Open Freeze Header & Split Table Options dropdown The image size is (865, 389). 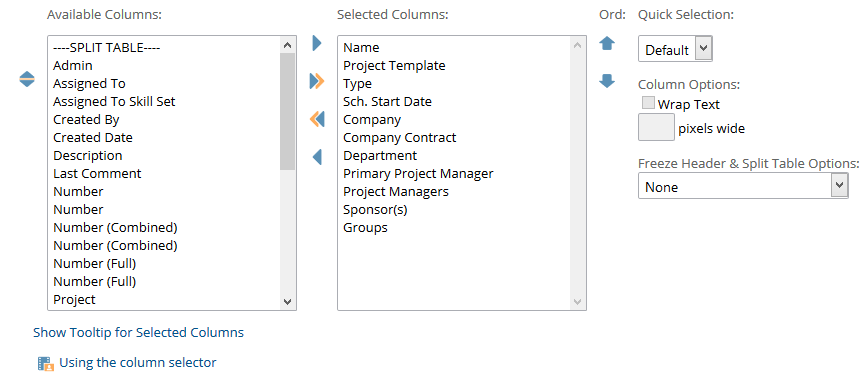tap(743, 186)
